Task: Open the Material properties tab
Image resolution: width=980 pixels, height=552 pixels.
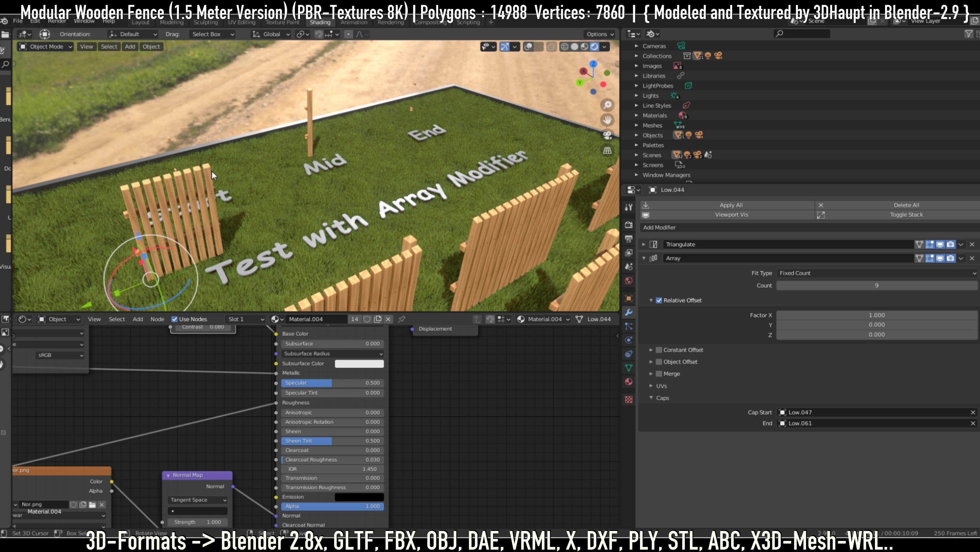Action: [628, 382]
